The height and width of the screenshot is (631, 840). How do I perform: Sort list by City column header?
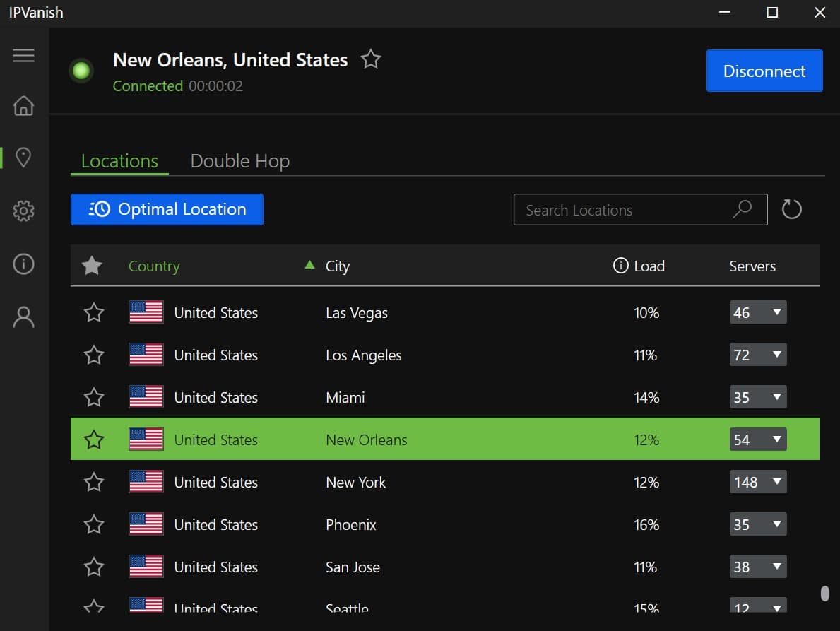[338, 266]
